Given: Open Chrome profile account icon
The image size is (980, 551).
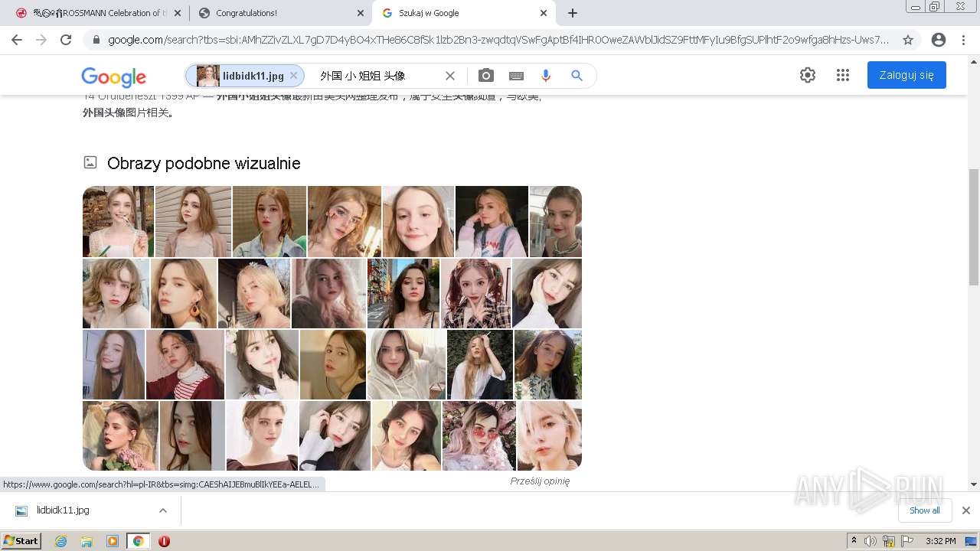Looking at the screenshot, I should [938, 40].
